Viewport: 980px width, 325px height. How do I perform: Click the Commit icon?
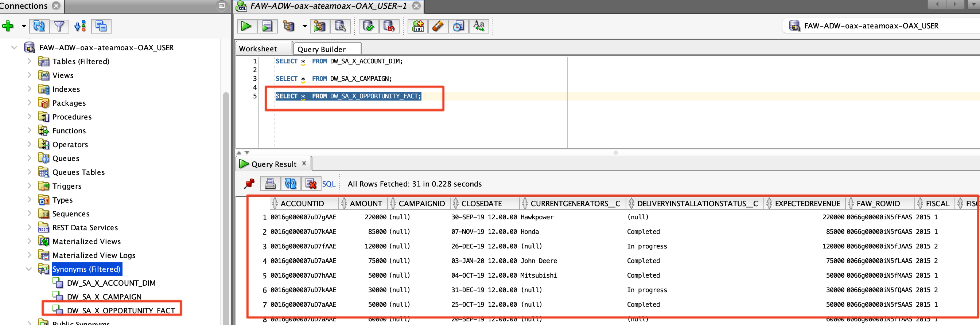click(368, 26)
